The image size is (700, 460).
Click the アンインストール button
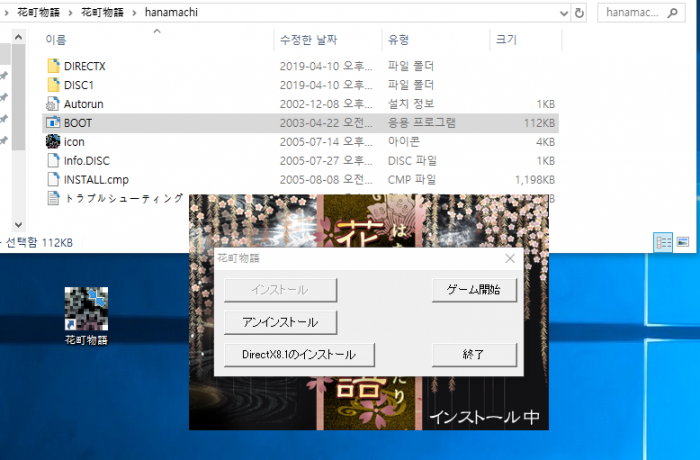click(280, 322)
